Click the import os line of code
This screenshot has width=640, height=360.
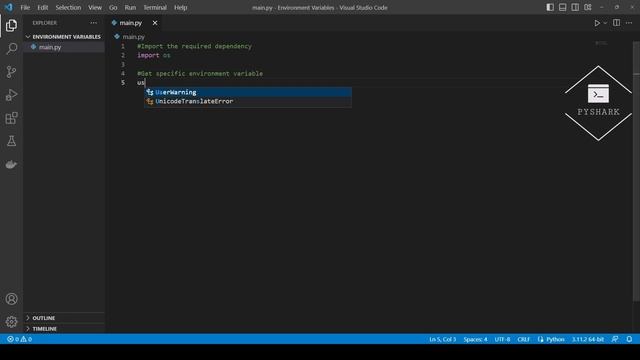153,56
